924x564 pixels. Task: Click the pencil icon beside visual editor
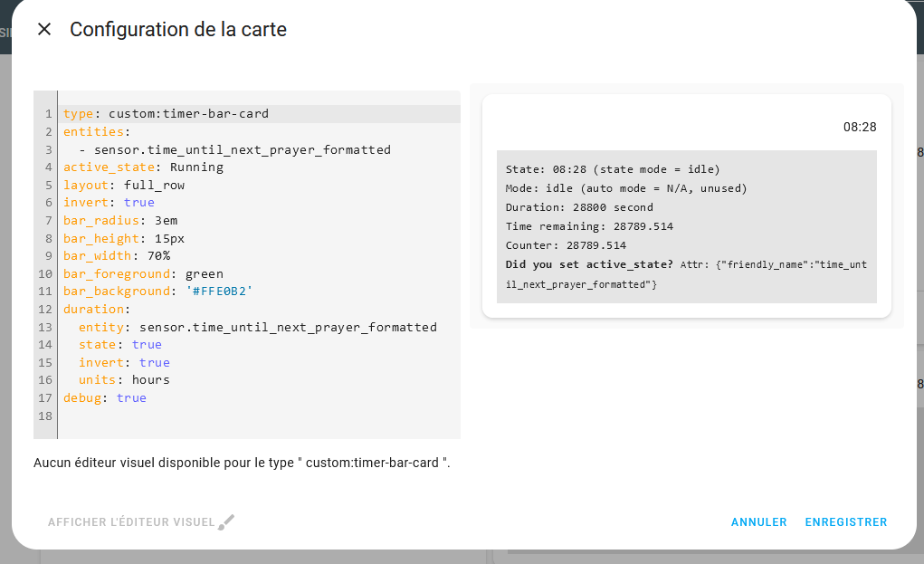click(227, 522)
